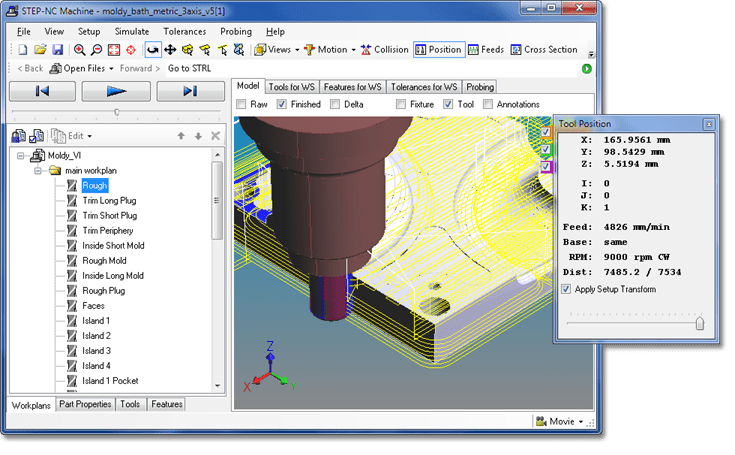Click the yellow face pick icon
This screenshot has width=735, height=455.
[x=205, y=50]
